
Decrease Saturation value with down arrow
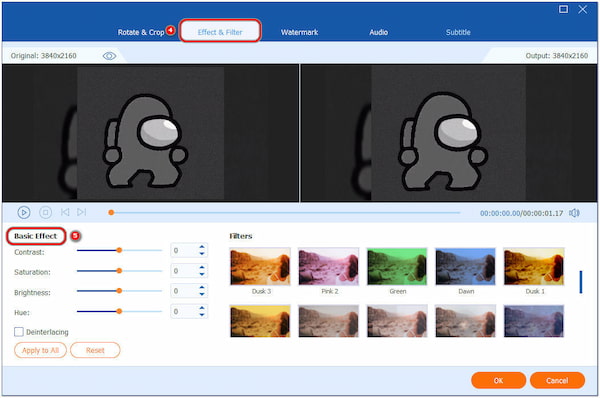(202, 274)
